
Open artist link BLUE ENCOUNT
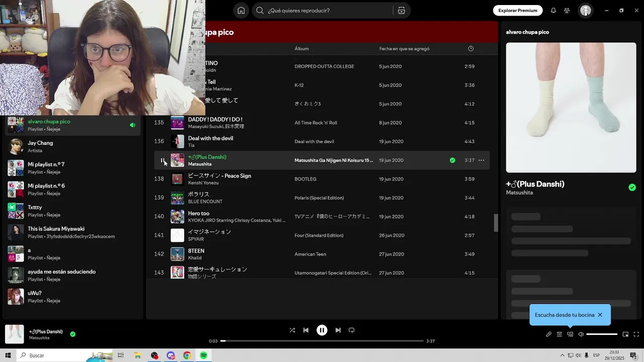click(205, 202)
